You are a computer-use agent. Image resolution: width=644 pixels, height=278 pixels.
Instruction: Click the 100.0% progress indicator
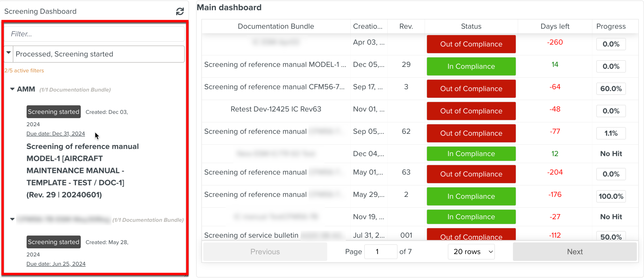(611, 196)
